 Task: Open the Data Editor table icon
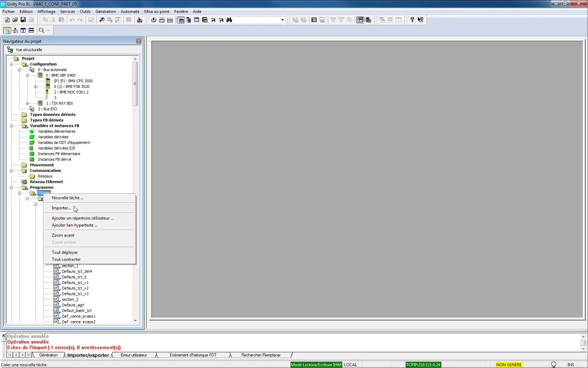[x=197, y=20]
